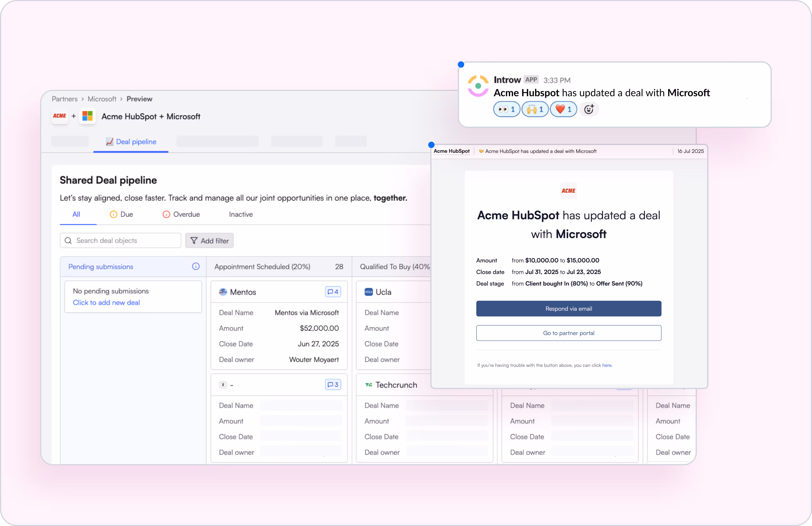Open the Mentos deal card title
The width and height of the screenshot is (812, 526).
click(x=243, y=292)
